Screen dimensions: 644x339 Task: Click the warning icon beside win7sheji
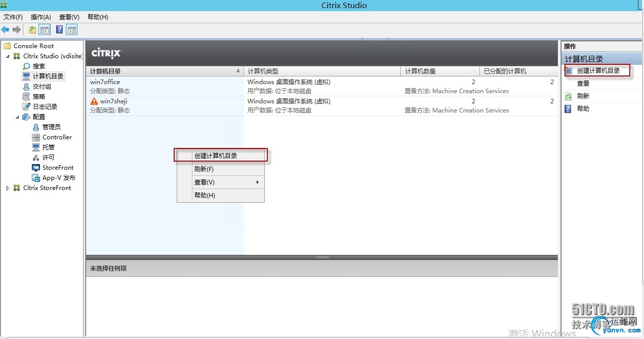(94, 101)
